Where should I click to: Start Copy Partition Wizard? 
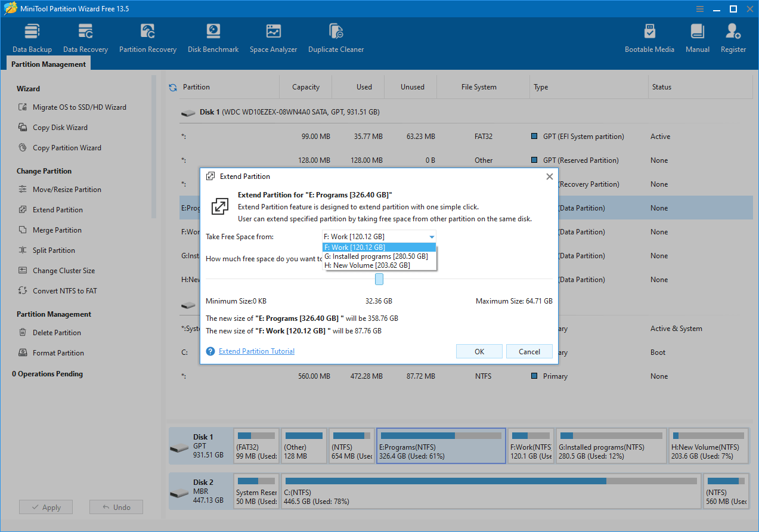(x=60, y=148)
